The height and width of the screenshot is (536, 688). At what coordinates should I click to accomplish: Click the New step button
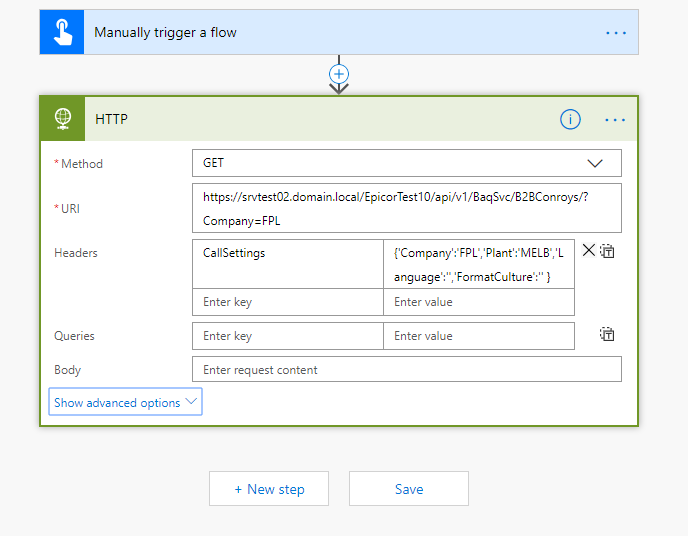coord(269,489)
